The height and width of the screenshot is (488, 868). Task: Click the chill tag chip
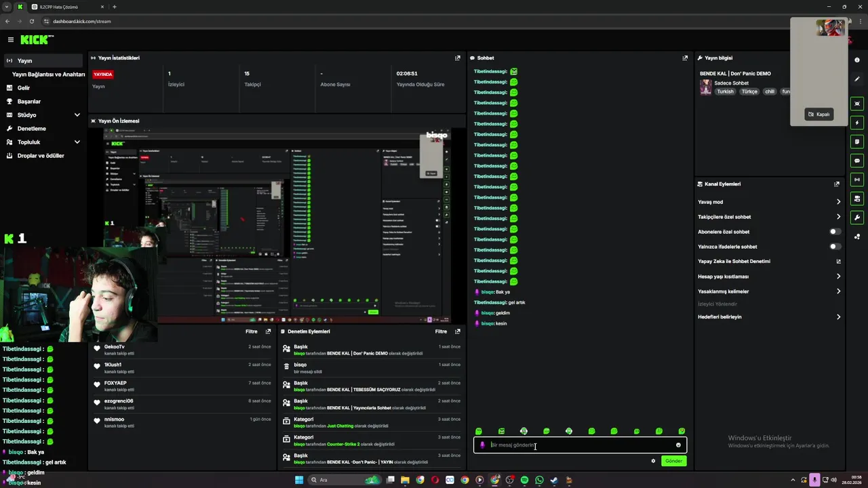click(x=769, y=91)
